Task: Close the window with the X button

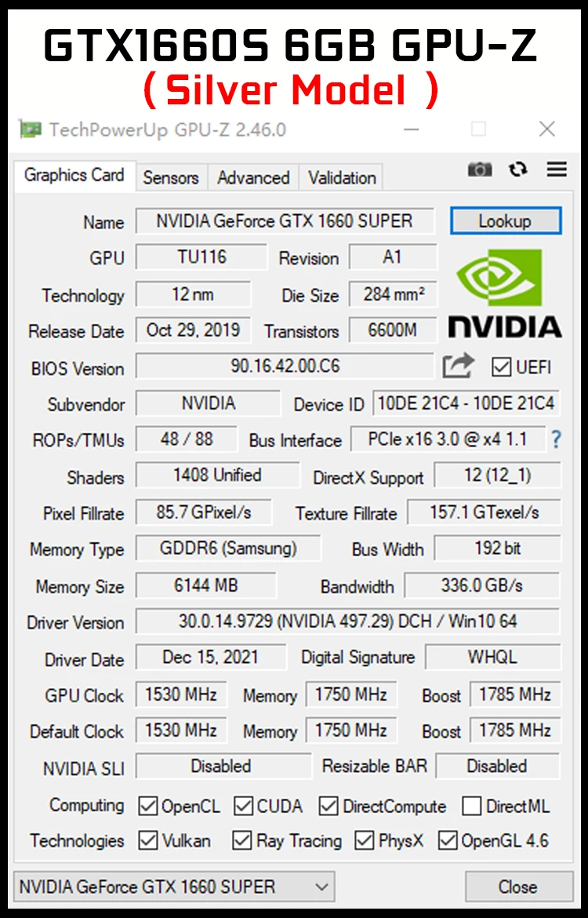Action: tap(547, 129)
